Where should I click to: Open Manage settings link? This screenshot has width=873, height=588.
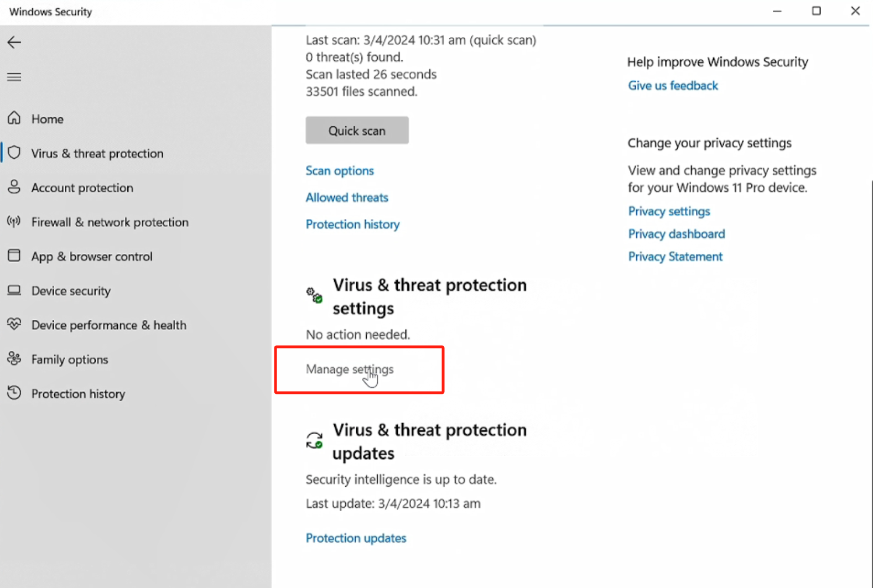click(x=350, y=369)
